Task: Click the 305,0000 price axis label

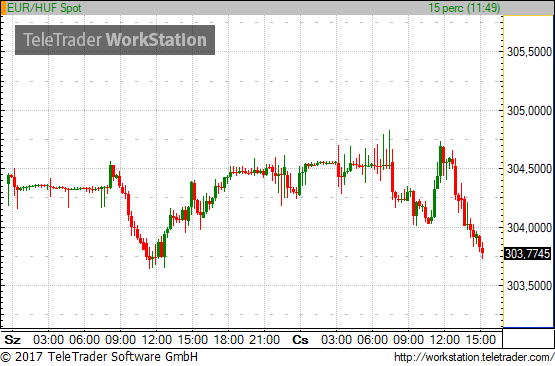Action: (529, 111)
